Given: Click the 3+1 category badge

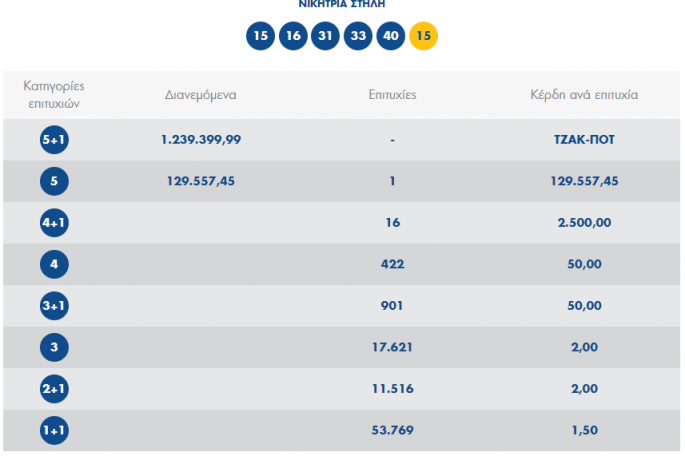Looking at the screenshot, I should (53, 306).
